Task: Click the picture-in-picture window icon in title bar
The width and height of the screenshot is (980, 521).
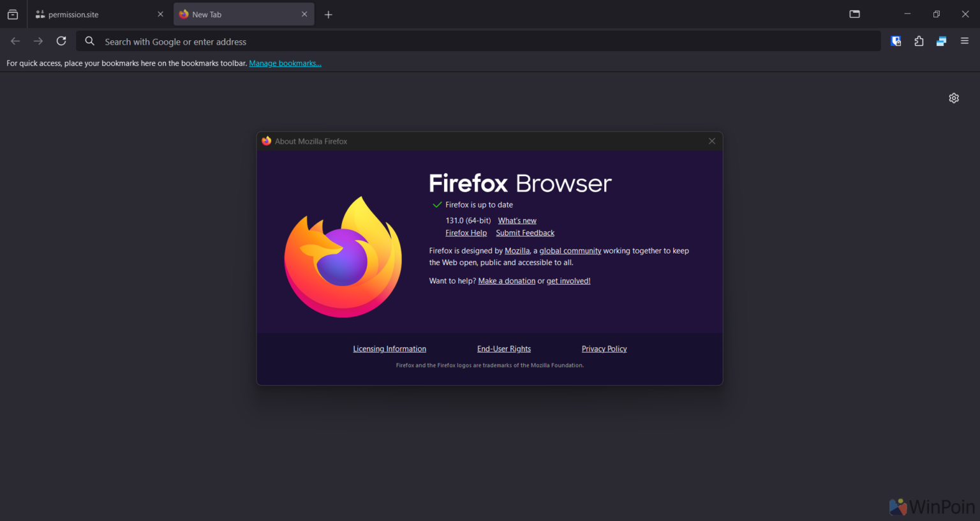Action: (x=855, y=14)
